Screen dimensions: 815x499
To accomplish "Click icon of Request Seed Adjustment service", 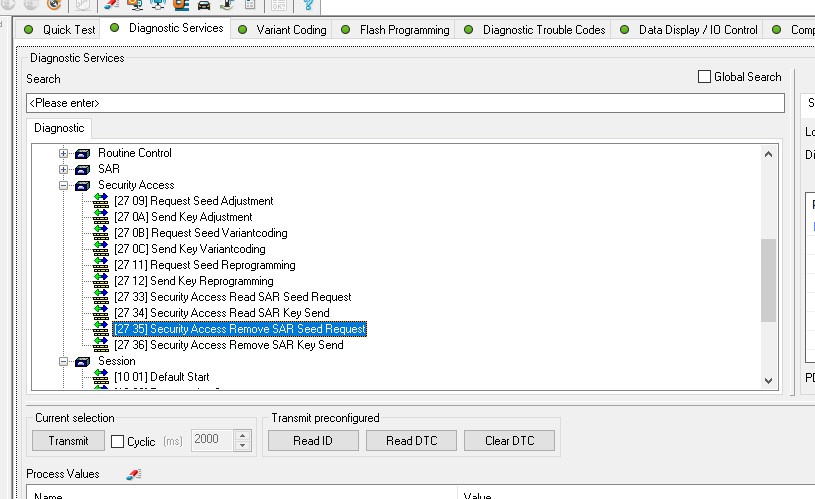I will pyautogui.click(x=100, y=201).
